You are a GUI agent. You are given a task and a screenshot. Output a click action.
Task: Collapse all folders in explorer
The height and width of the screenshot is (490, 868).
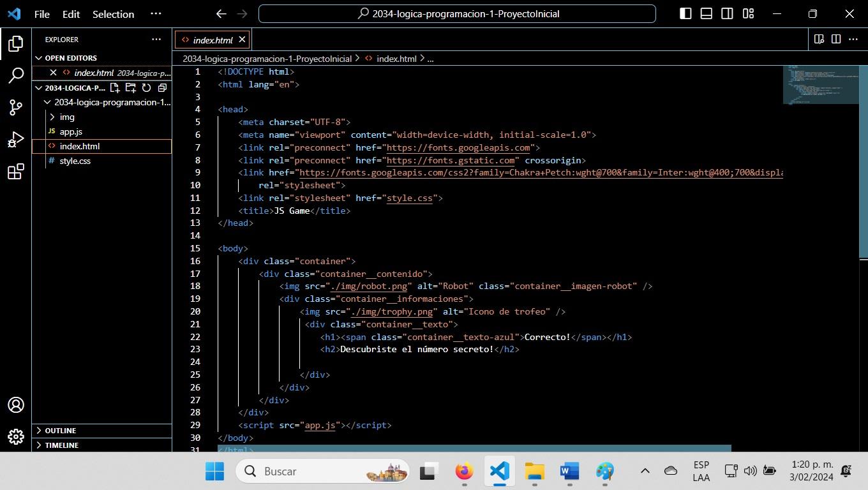pos(161,88)
